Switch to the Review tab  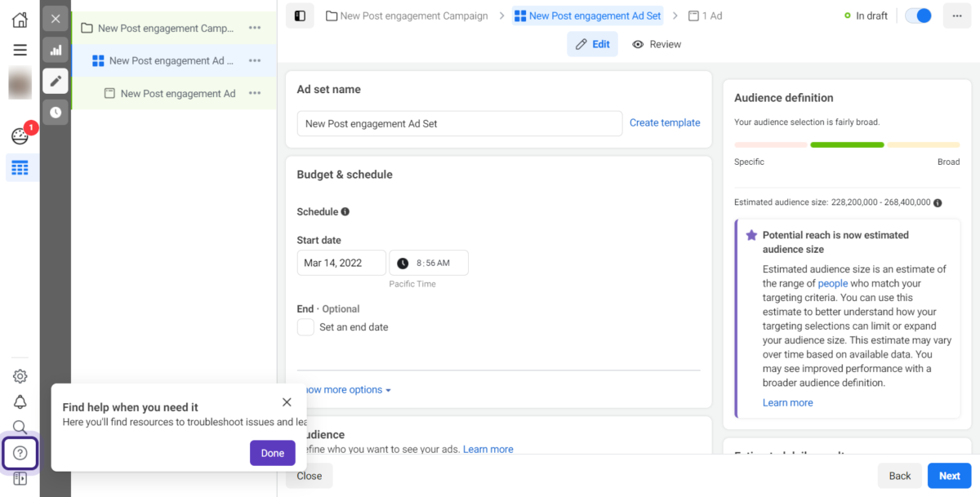657,44
